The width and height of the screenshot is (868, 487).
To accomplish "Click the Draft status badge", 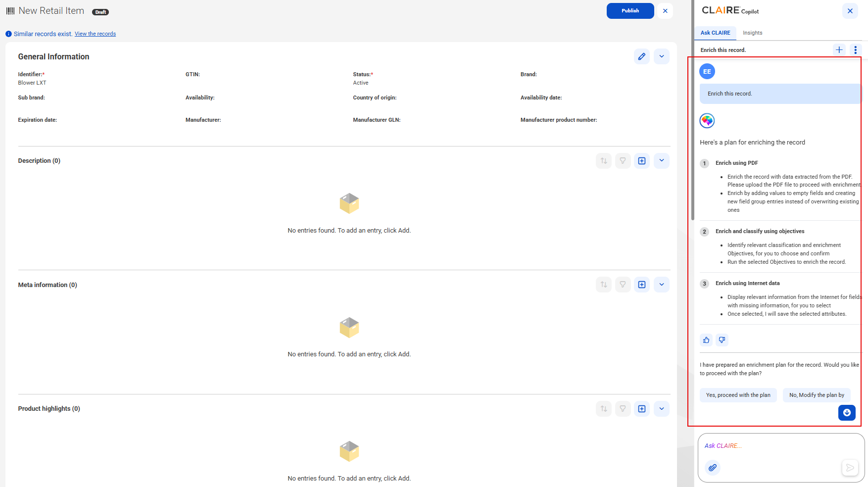I will click(x=100, y=12).
